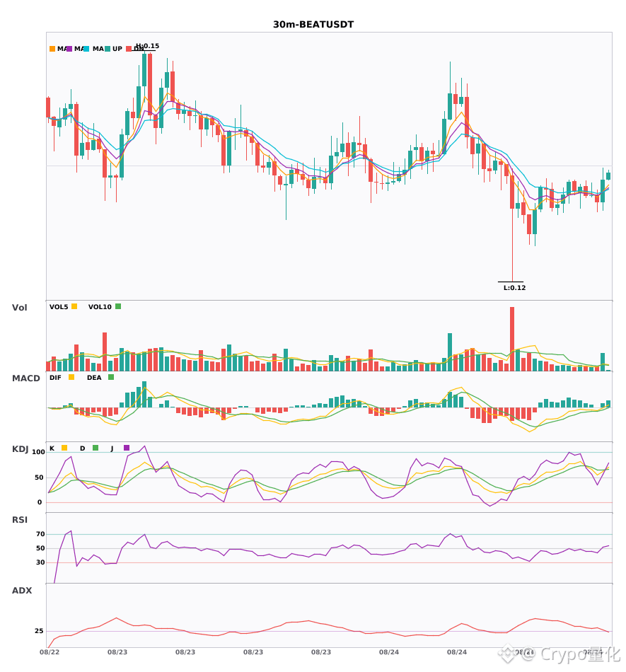Viewport: 626px width, 672px height.
Task: Click the cyan MA legend swatch
Action: [x=86, y=49]
